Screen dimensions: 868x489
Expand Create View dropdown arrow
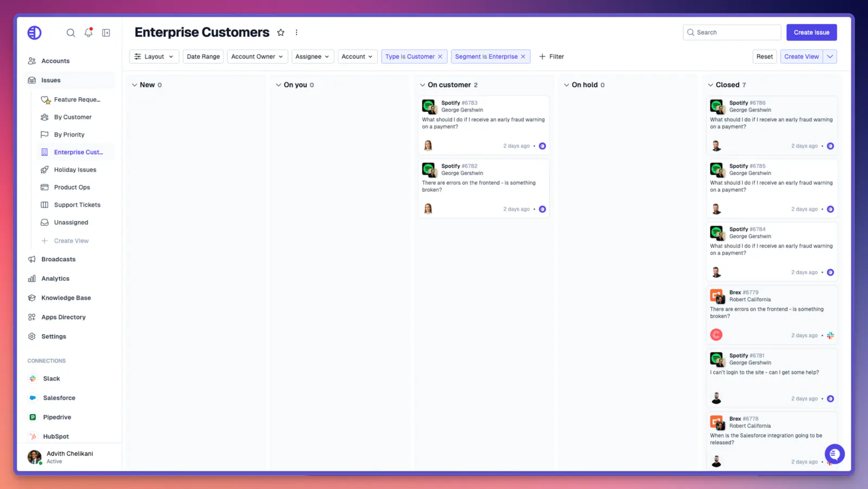click(830, 56)
